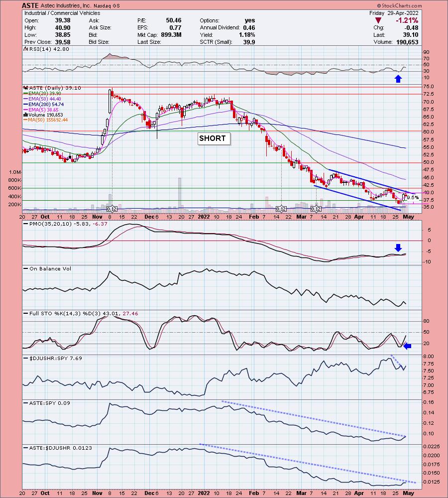Click the P/E value 50.46
Screen dimensions: 448x498
point(173,20)
